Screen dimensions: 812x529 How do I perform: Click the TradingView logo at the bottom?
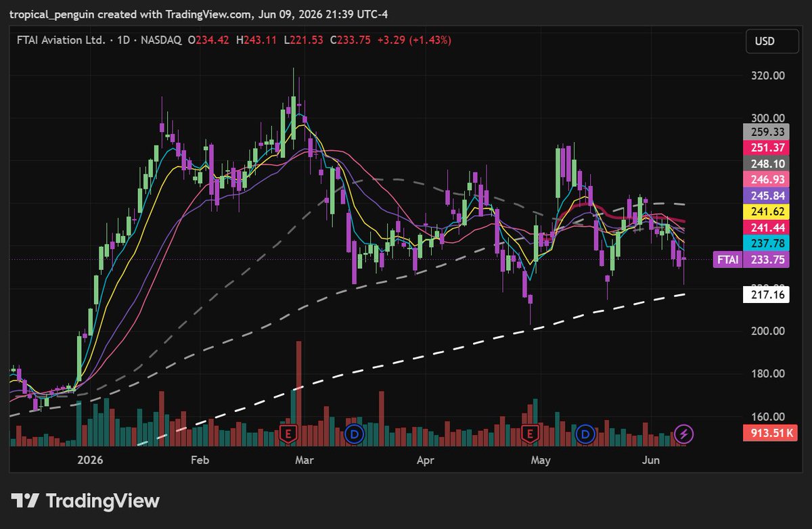[x=85, y=501]
